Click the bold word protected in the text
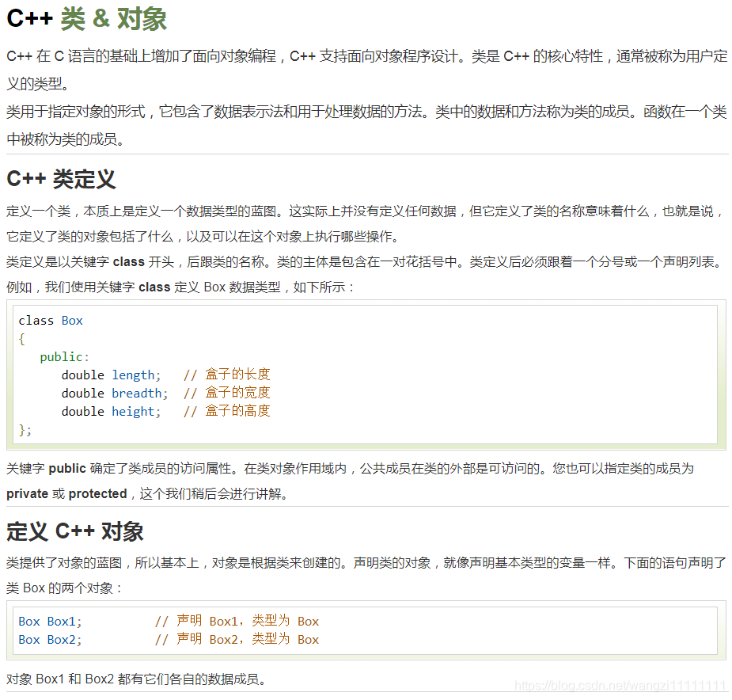Viewport: 732px width, 700px height. coord(97,493)
